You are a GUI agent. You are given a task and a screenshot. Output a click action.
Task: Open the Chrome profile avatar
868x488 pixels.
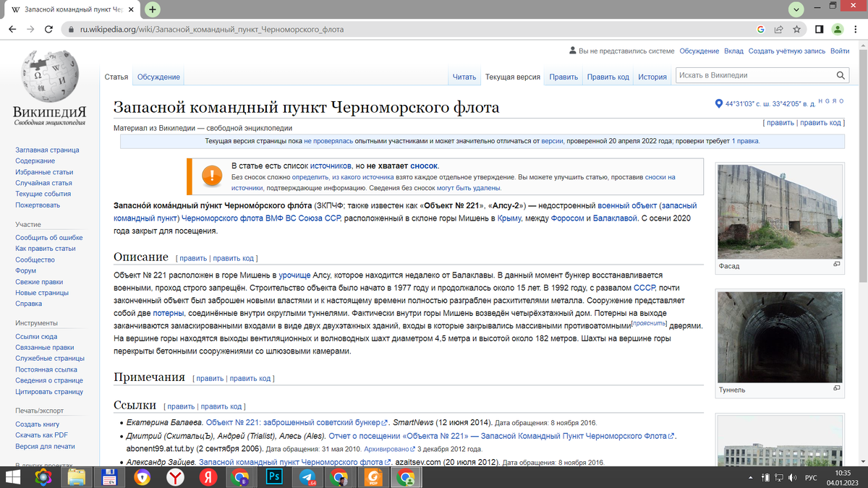pyautogui.click(x=838, y=30)
